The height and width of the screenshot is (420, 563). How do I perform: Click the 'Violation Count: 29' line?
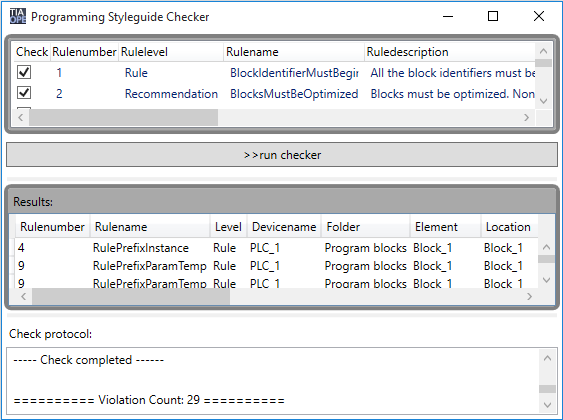click(x=149, y=400)
